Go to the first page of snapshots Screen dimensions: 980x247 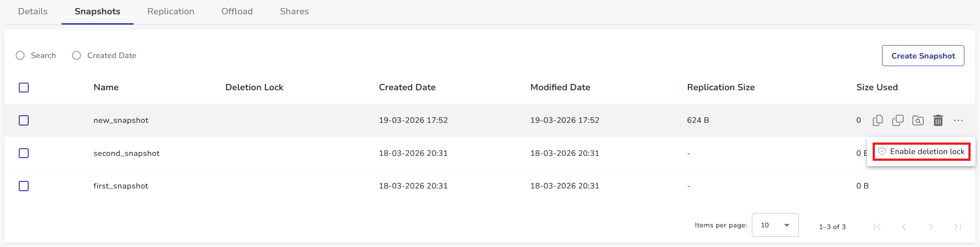pos(877,227)
